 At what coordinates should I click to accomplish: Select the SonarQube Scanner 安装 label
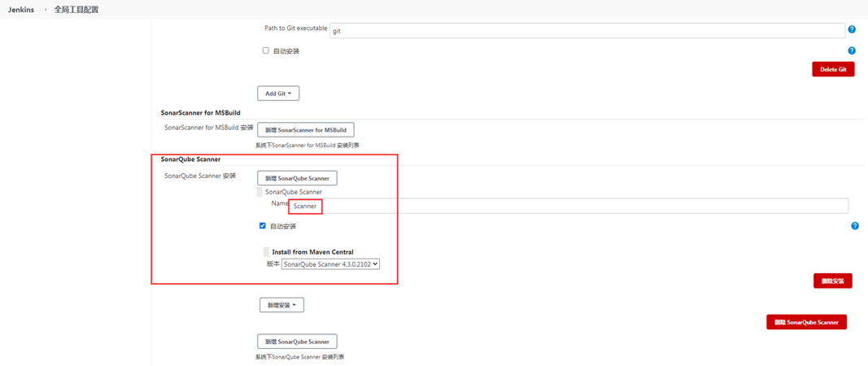pyautogui.click(x=200, y=176)
